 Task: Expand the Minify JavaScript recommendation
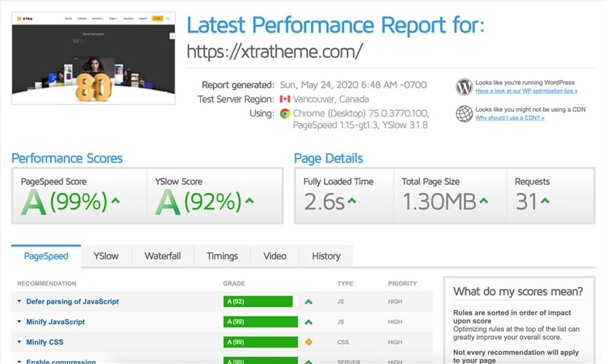(x=55, y=322)
